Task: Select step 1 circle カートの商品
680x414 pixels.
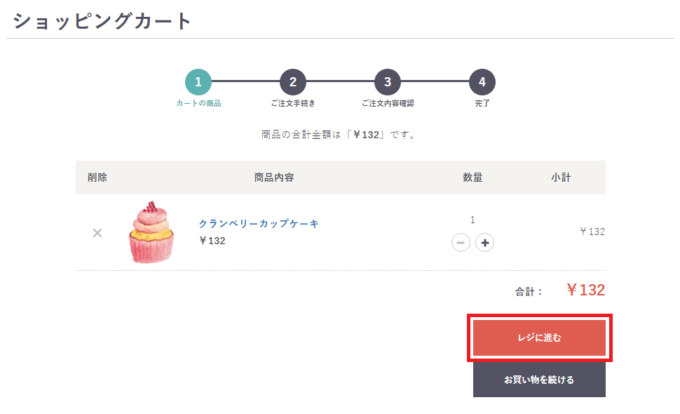Action: [x=198, y=82]
